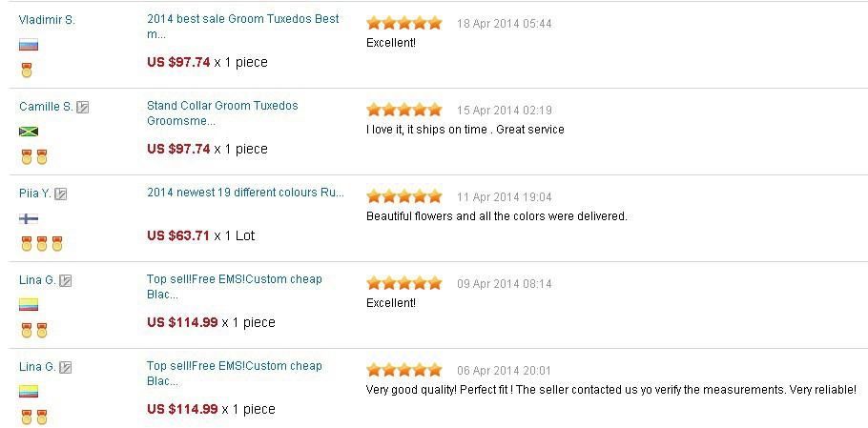Click the small grey icon beside Piia Y.
The width and height of the screenshot is (868, 428).
coord(61,194)
